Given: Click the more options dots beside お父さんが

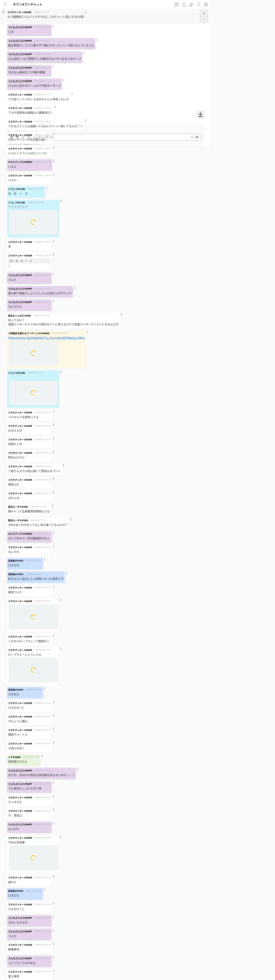Looking at the screenshot, I should (x=54, y=425).
